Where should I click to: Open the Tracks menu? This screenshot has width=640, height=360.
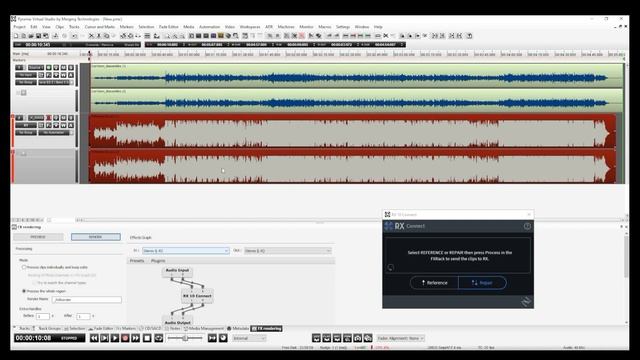74,27
